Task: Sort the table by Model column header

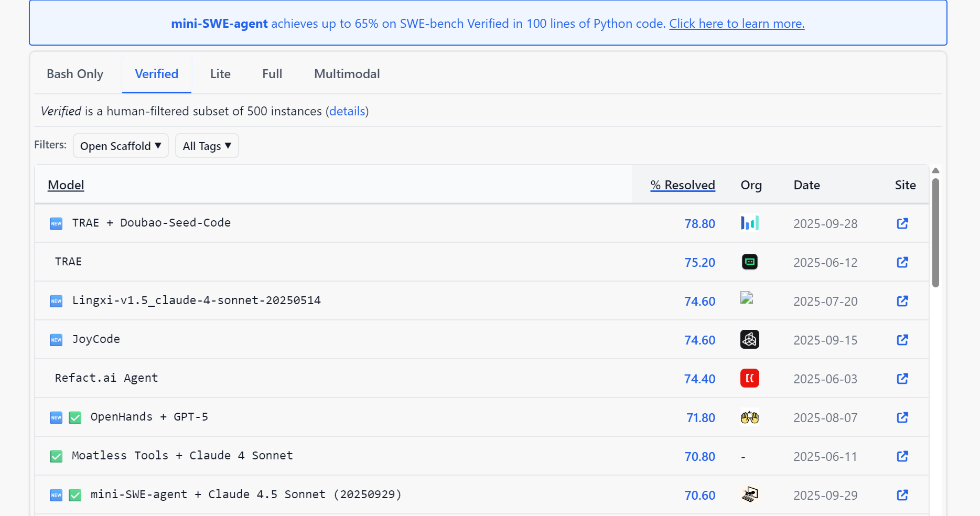Action: tap(66, 185)
